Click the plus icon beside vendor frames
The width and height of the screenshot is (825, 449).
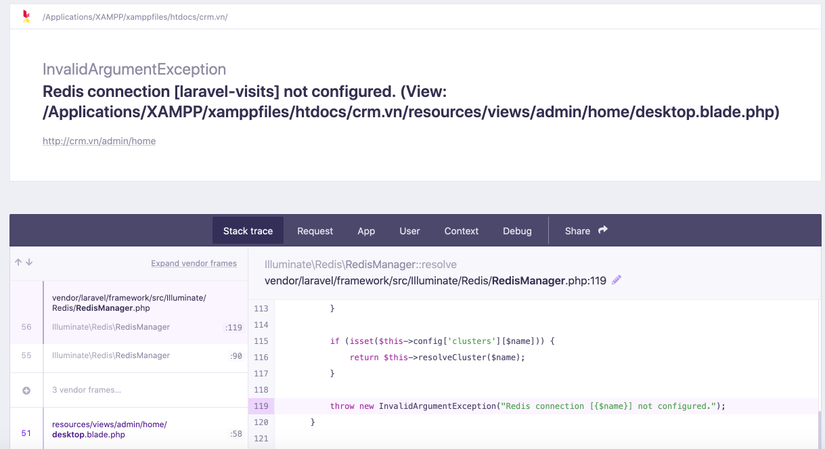coord(26,390)
